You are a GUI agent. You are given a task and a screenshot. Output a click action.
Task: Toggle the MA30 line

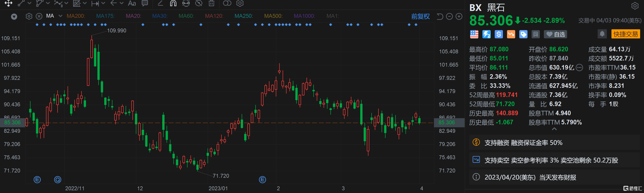point(160,16)
